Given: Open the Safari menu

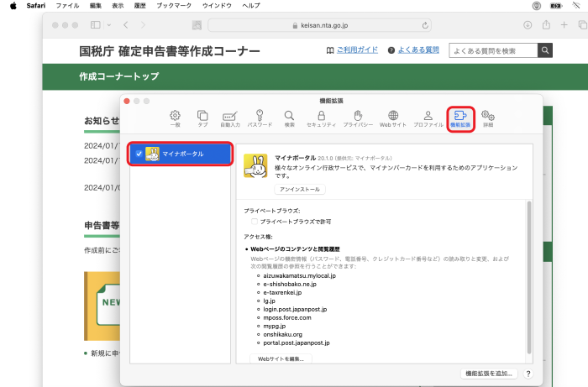Looking at the screenshot, I should (x=36, y=6).
